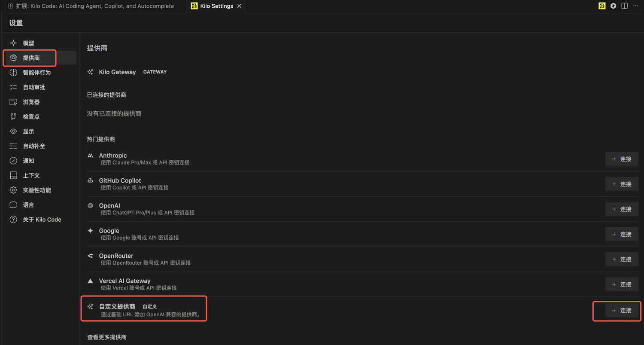Screen dimensions: 644x345
Task: Click the speech bubble icon for 语言
Action: click(13, 205)
